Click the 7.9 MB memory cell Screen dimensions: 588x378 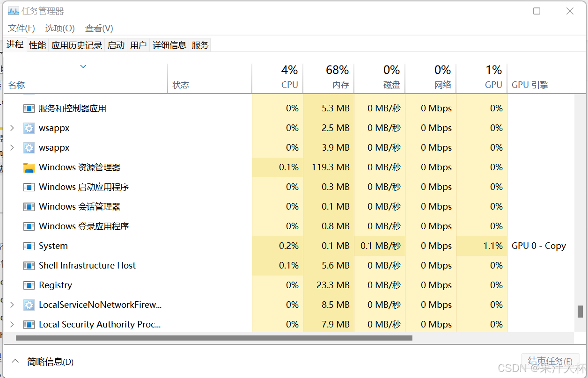329,325
